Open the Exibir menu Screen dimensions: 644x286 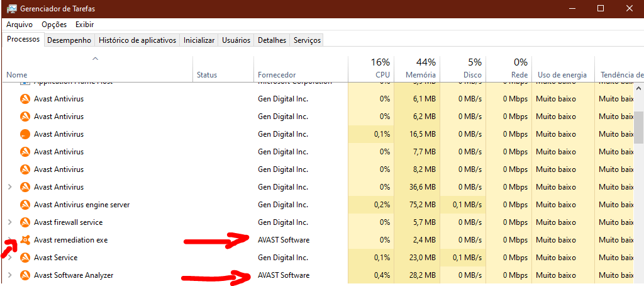point(85,25)
